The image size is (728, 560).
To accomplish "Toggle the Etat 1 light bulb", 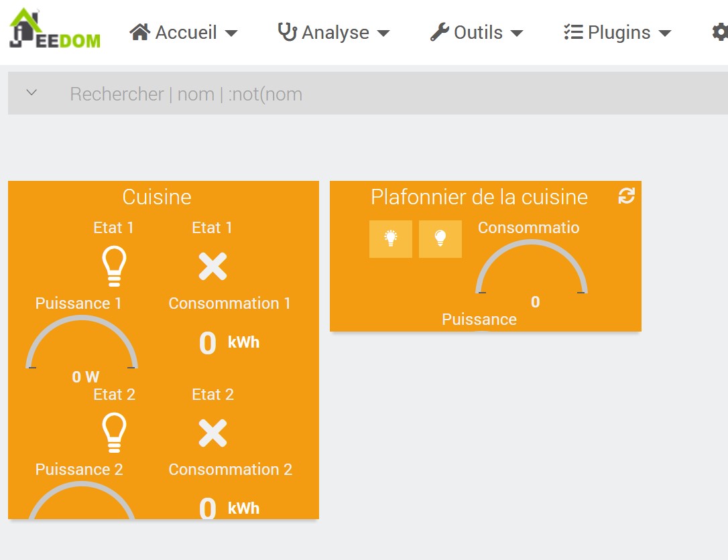I will point(114,267).
